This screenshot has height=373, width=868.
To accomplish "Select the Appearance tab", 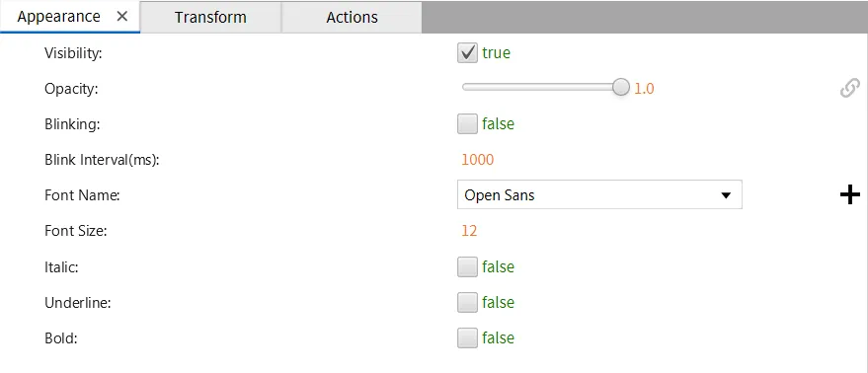I will pos(58,17).
